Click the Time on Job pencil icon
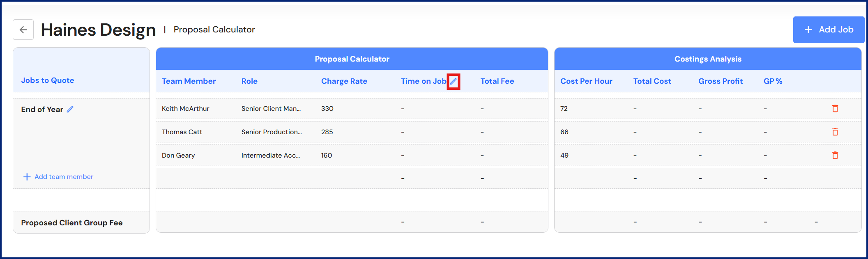 point(454,81)
